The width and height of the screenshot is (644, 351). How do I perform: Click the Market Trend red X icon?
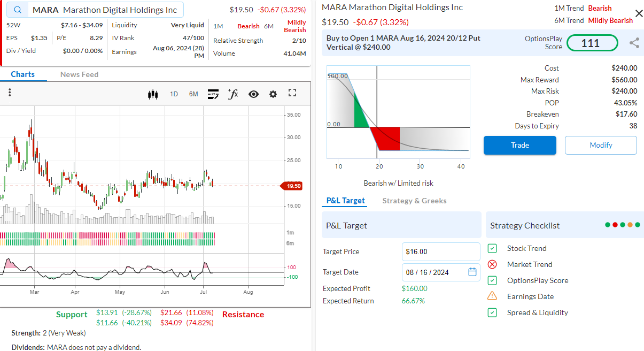492,264
